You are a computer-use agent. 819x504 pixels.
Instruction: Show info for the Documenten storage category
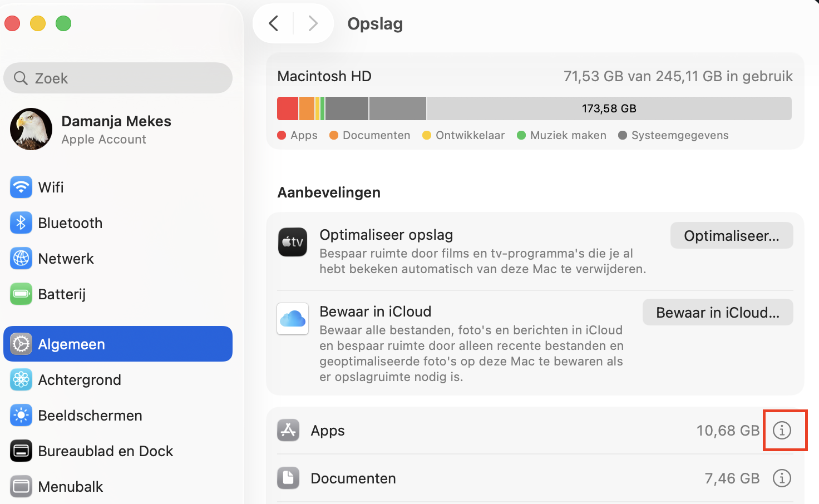click(x=782, y=478)
